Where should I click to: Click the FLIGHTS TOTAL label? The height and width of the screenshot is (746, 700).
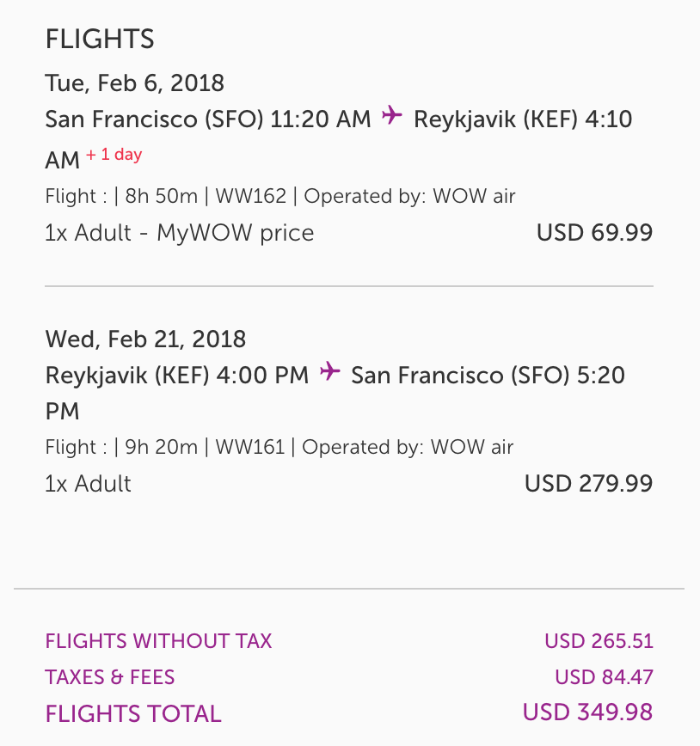[133, 713]
